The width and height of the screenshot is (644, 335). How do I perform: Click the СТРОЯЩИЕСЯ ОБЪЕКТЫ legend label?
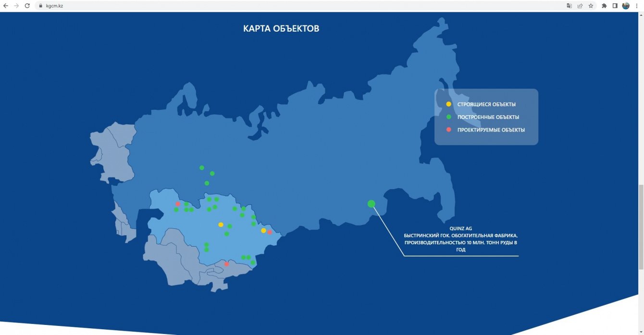pyautogui.click(x=486, y=104)
